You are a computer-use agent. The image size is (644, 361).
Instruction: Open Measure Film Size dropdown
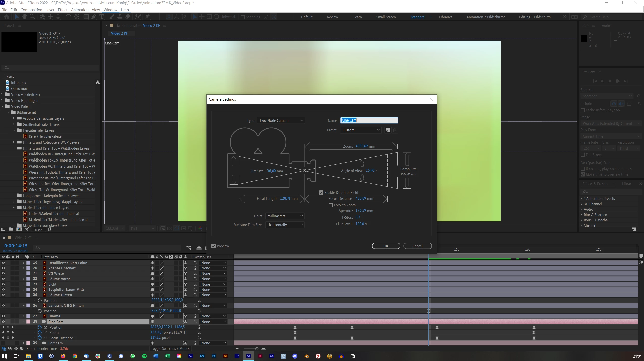[x=285, y=225]
